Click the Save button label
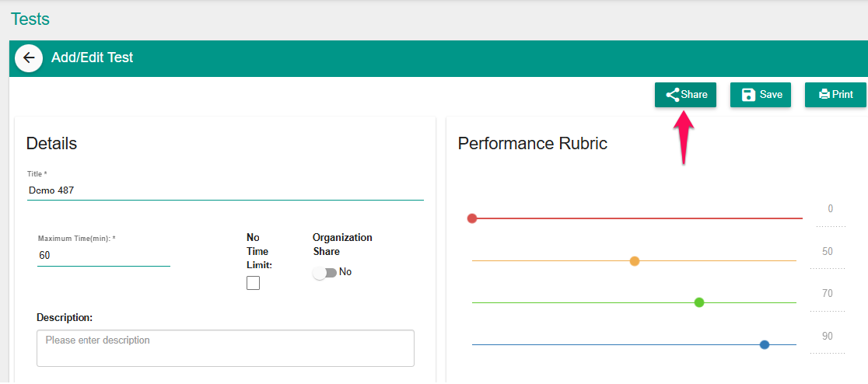 771,95
